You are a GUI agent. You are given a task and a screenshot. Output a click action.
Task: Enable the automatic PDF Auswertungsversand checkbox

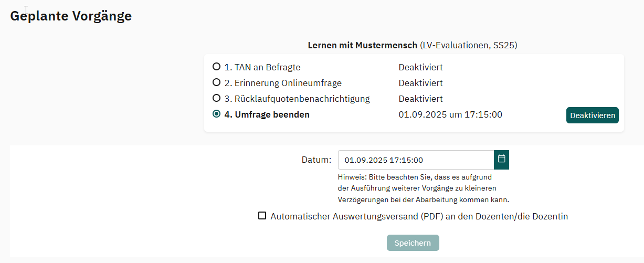262,216
